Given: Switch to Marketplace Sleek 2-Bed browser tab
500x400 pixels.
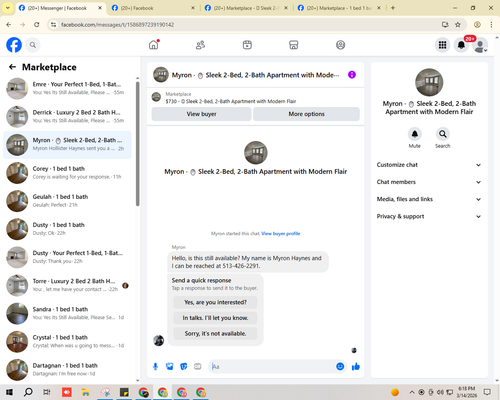Looking at the screenshot, I should click(x=246, y=8).
